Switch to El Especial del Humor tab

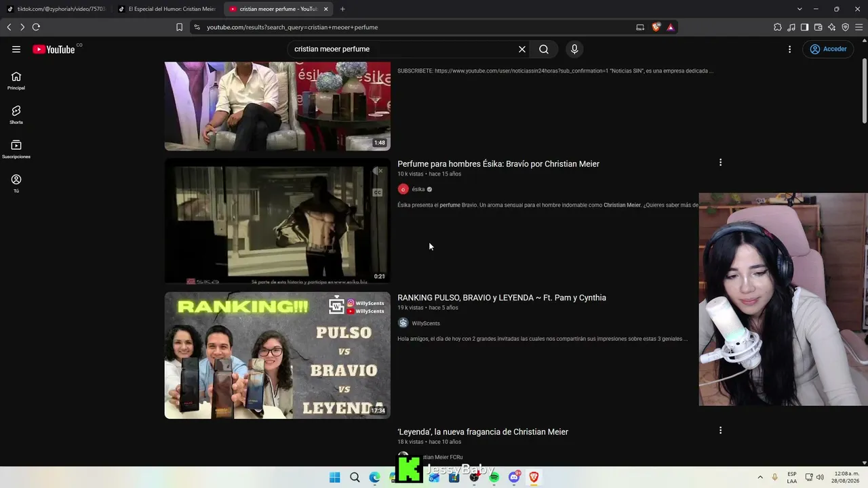(167, 9)
